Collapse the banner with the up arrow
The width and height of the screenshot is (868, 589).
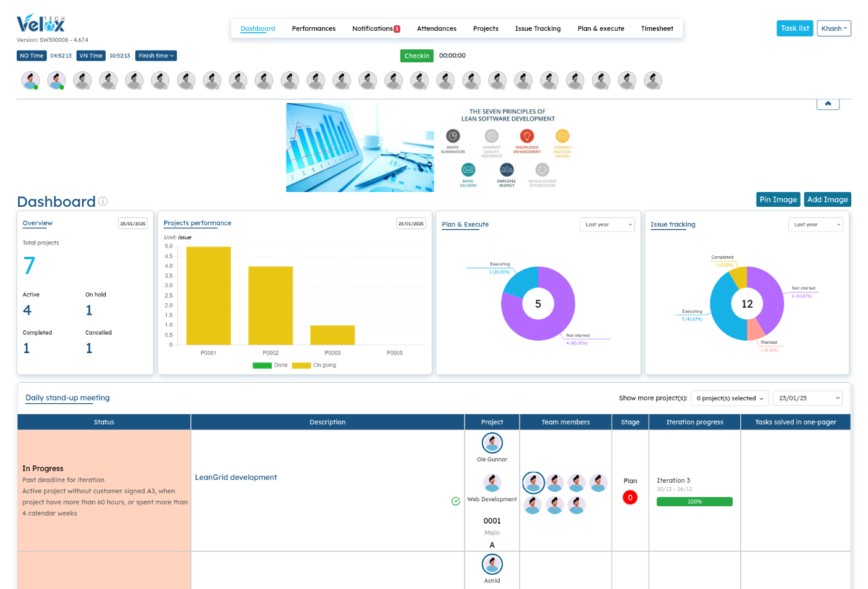828,104
